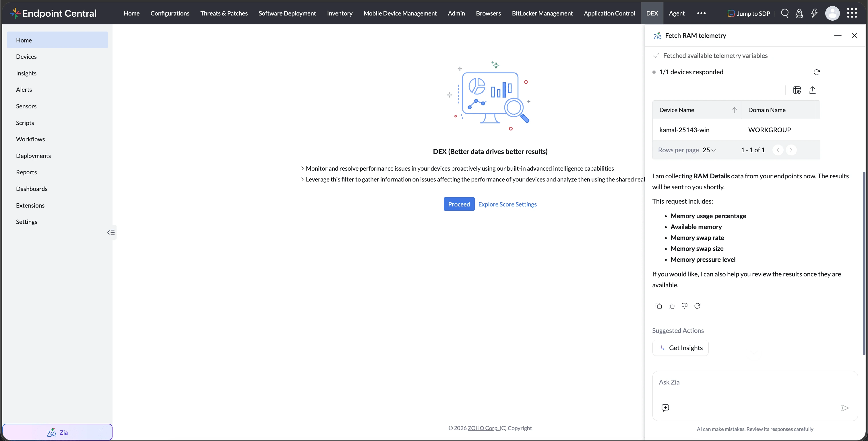
Task: Expand the first Monitor and resolve bullet
Action: [302, 168]
